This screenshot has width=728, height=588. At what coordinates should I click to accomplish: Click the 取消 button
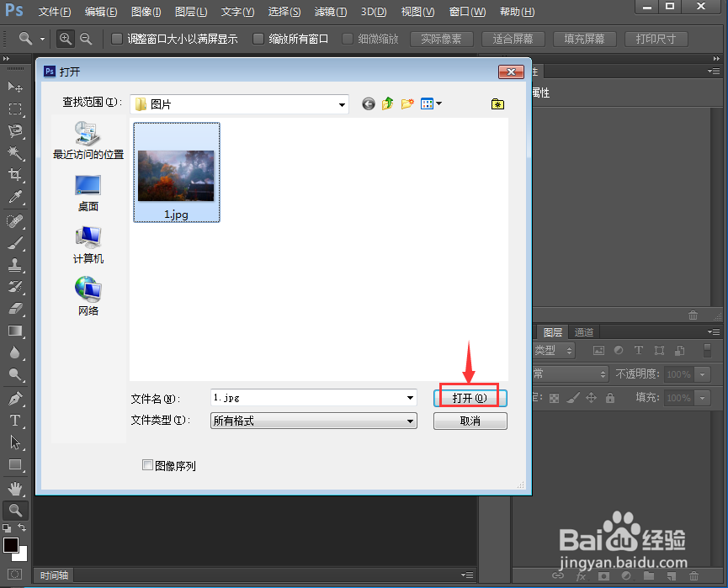(x=470, y=421)
